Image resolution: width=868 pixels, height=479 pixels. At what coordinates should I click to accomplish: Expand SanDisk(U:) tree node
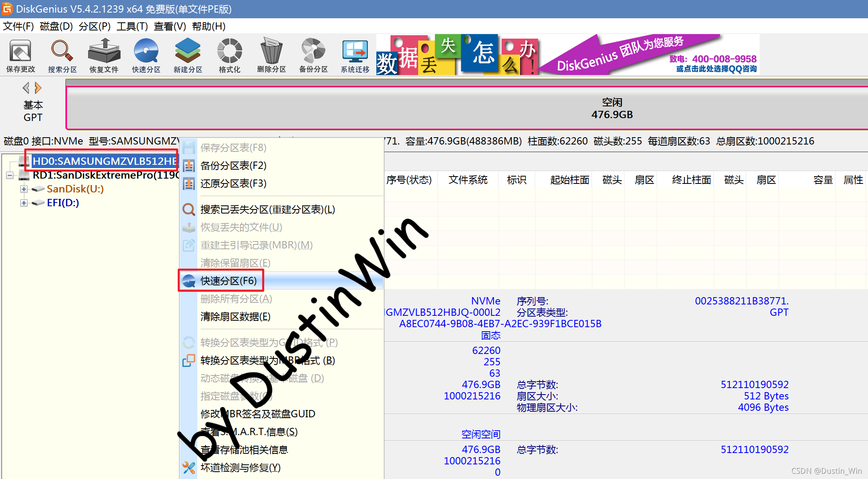tap(24, 189)
